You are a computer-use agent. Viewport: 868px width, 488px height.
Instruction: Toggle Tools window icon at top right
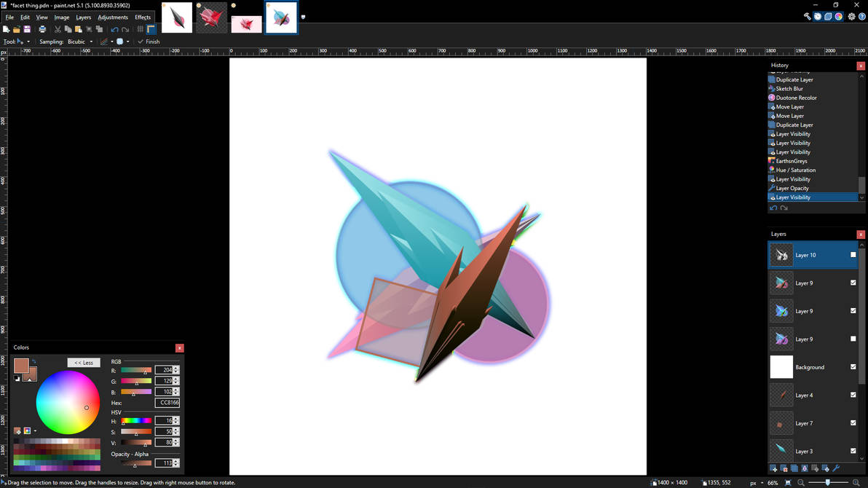coord(807,17)
